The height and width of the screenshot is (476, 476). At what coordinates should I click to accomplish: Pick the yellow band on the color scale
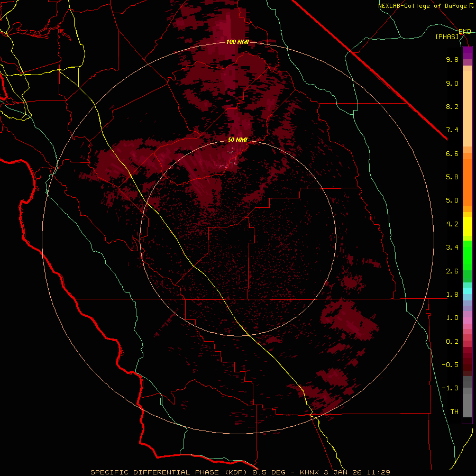(467, 226)
